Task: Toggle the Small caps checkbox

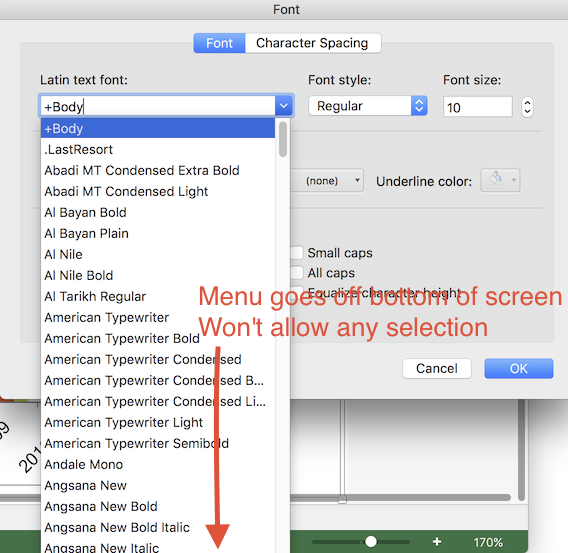Action: click(x=297, y=252)
